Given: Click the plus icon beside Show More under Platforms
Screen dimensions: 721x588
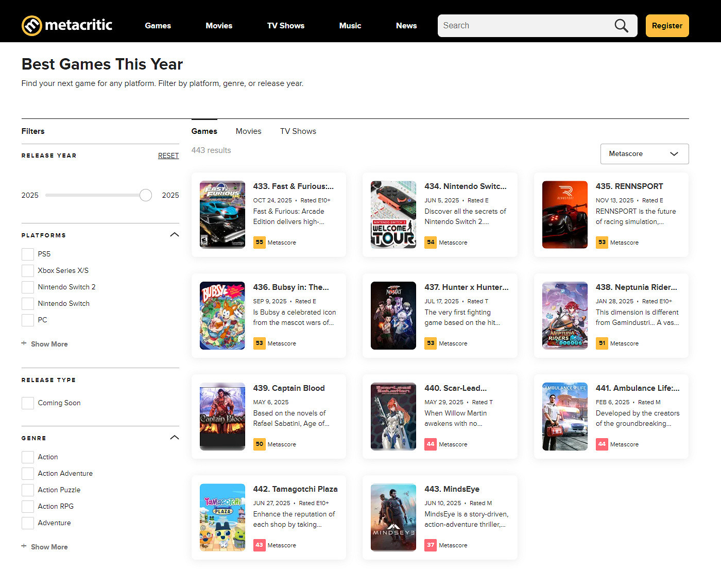Looking at the screenshot, I should click(x=24, y=343).
